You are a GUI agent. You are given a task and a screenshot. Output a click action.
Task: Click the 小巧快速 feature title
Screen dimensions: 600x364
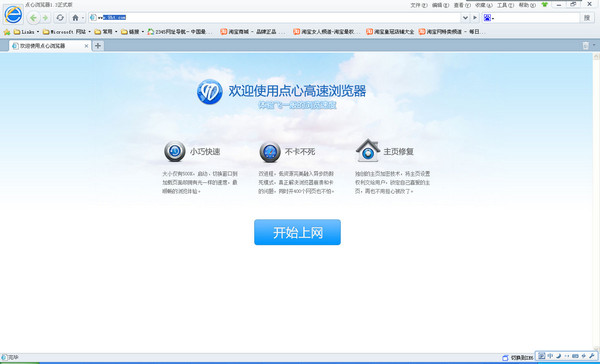[x=205, y=152]
